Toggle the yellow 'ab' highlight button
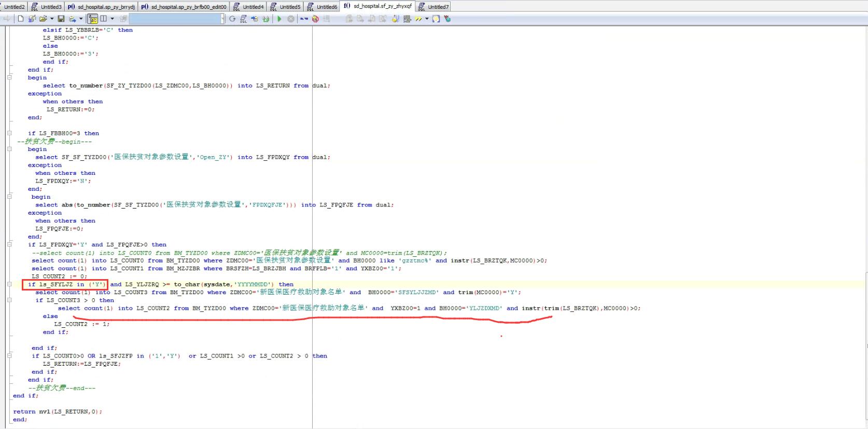This screenshot has width=868, height=429. (93, 19)
